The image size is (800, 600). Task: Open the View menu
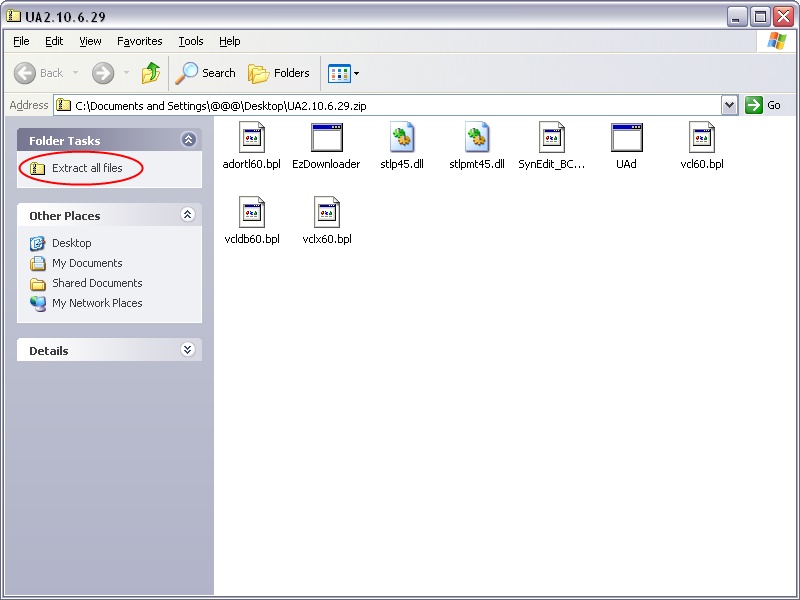(x=89, y=41)
